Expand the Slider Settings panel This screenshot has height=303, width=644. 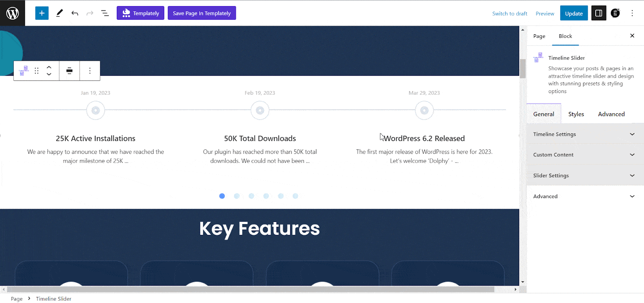[x=585, y=176]
